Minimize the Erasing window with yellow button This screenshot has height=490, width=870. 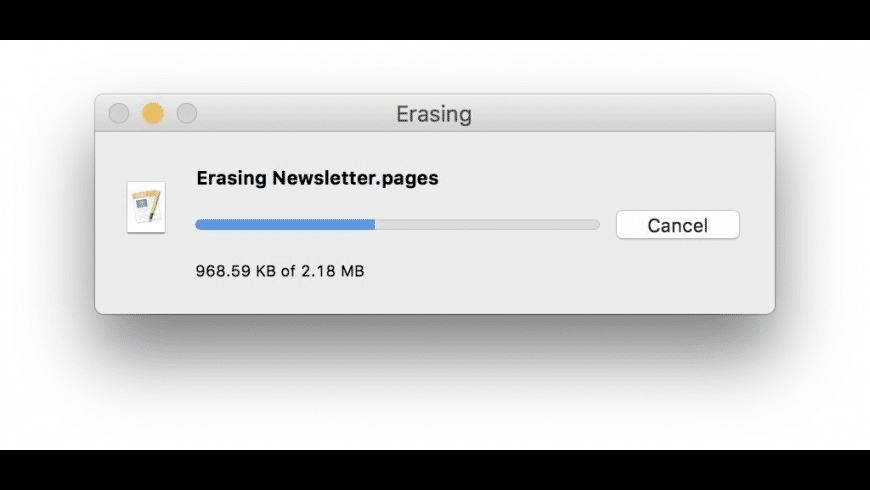click(153, 114)
